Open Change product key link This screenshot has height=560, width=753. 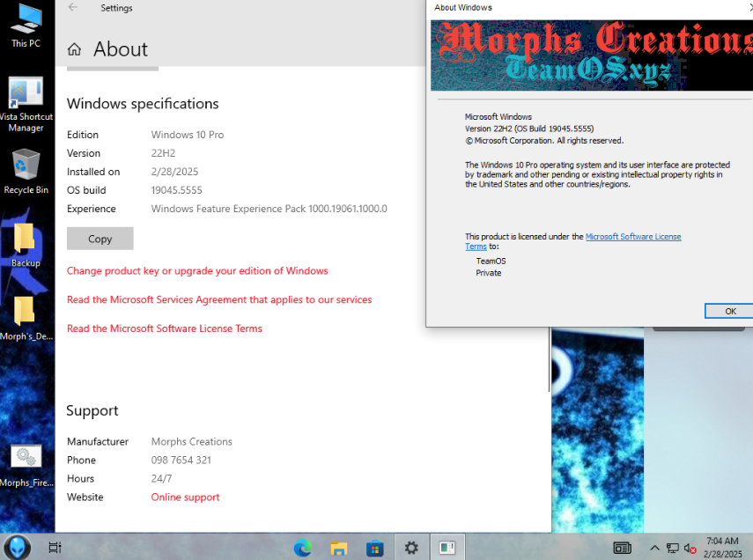[197, 271]
